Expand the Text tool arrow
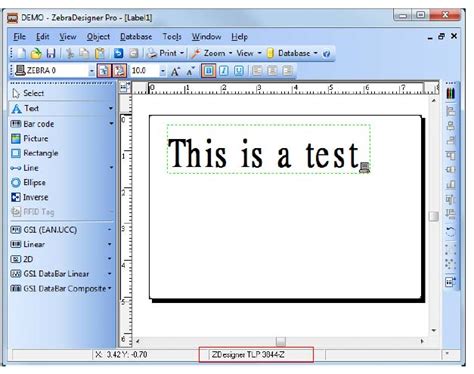This screenshot has height=374, width=474. tap(110, 109)
